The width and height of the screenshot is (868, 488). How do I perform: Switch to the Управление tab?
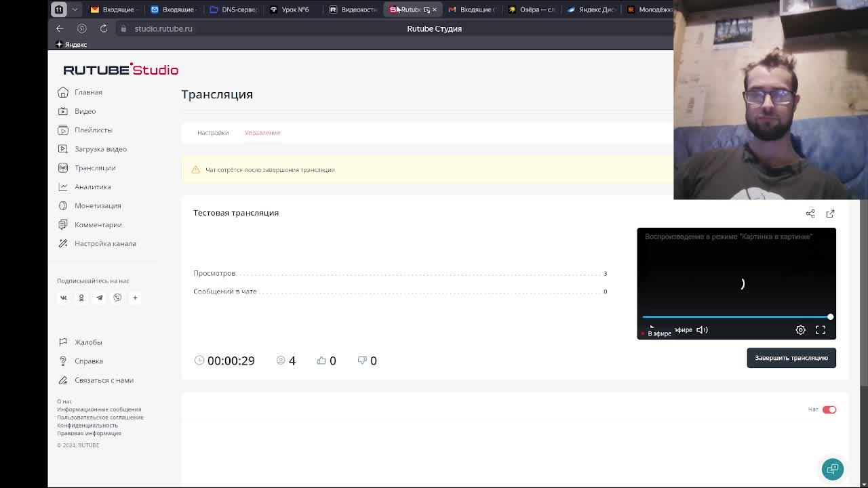point(262,133)
